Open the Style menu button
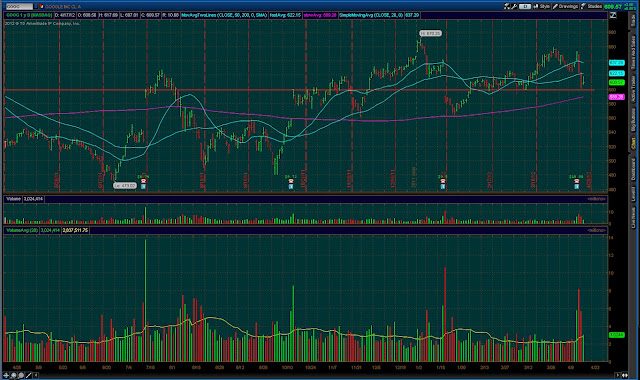640x380 pixels. tap(542, 7)
